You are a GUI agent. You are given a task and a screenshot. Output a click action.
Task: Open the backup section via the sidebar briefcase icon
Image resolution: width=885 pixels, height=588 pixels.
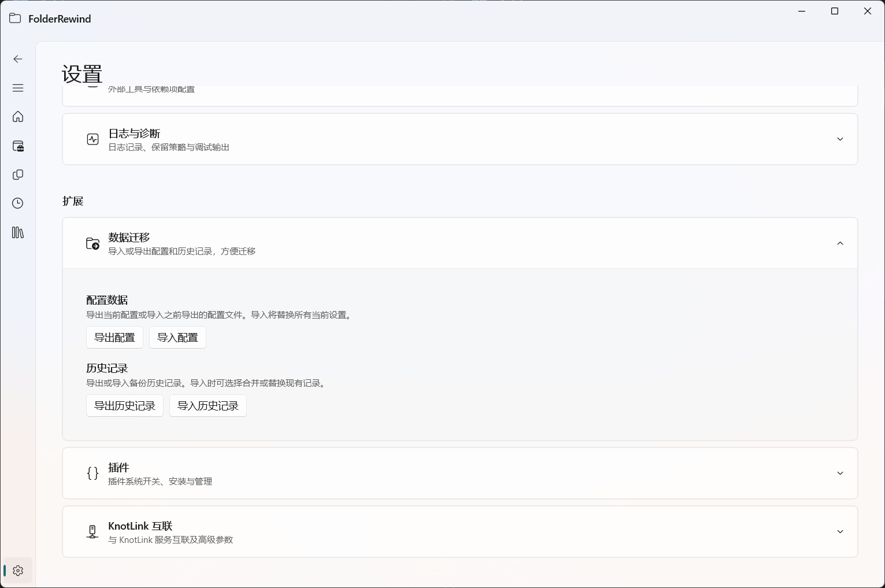click(x=18, y=146)
